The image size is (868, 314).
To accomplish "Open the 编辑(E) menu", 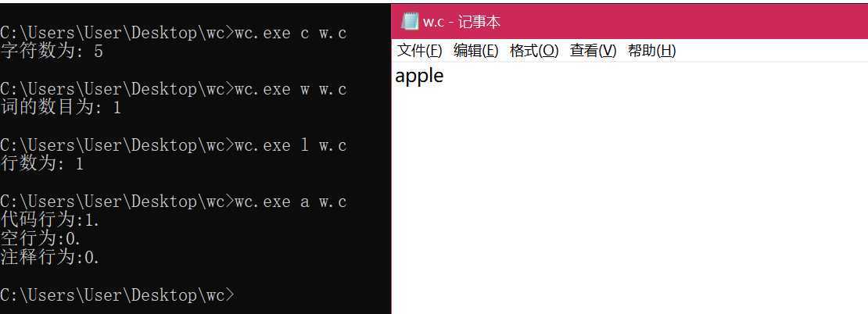I will (476, 51).
